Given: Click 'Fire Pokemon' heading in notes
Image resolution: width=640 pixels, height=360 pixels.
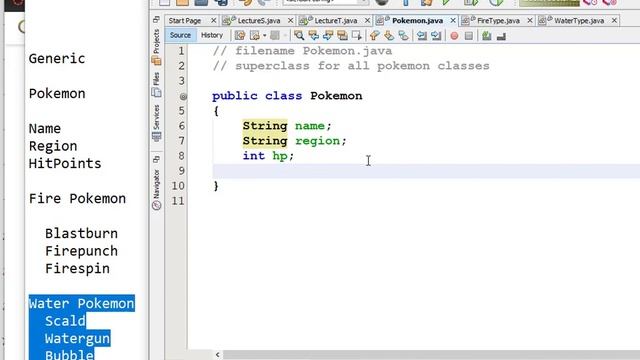Looking at the screenshot, I should [77, 198].
